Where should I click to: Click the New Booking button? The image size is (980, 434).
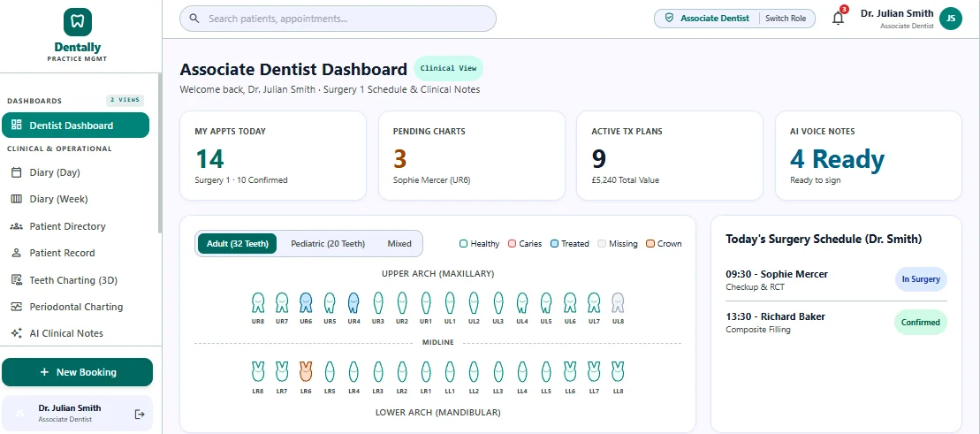point(78,372)
